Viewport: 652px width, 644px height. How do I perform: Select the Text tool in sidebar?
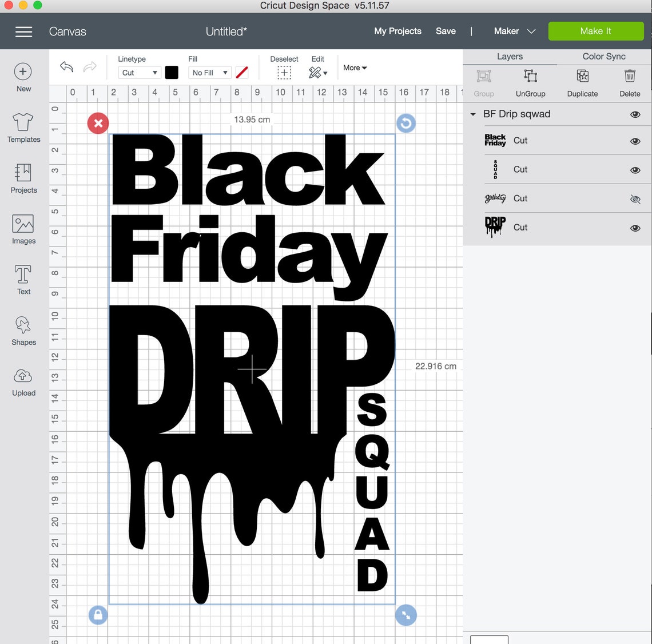pyautogui.click(x=23, y=280)
